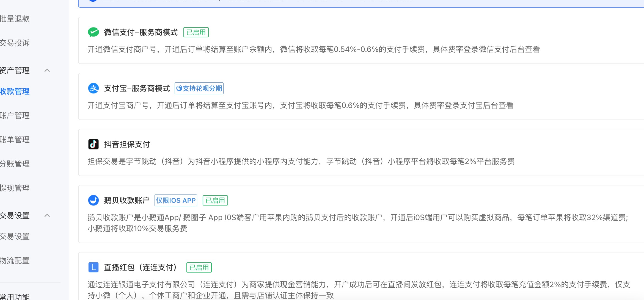Click the WeChat 0.54%-0.6% fee description text
Viewport: 644px width, 300px height.
click(314, 49)
